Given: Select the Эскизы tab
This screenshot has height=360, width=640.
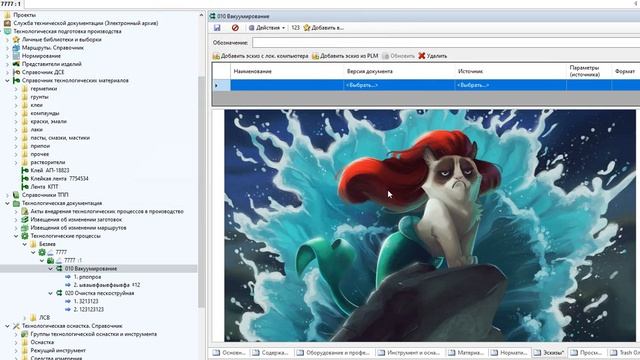Looking at the screenshot, I should coord(549,352).
